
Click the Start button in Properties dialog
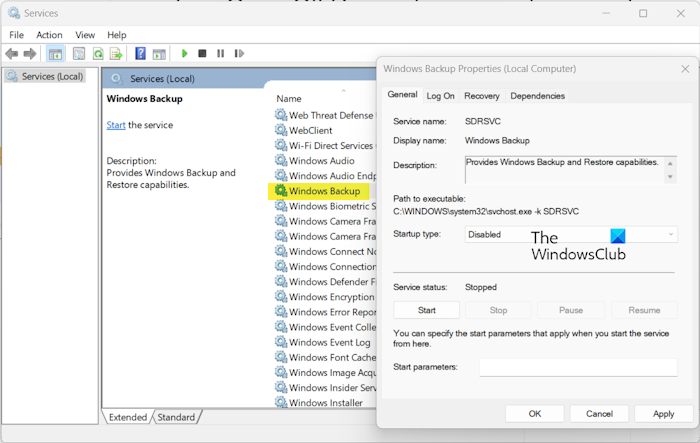pos(426,310)
